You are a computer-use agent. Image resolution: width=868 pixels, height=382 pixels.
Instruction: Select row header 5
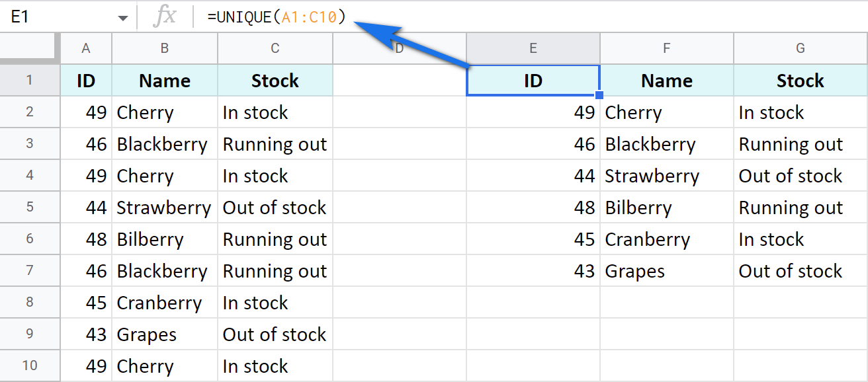30,207
